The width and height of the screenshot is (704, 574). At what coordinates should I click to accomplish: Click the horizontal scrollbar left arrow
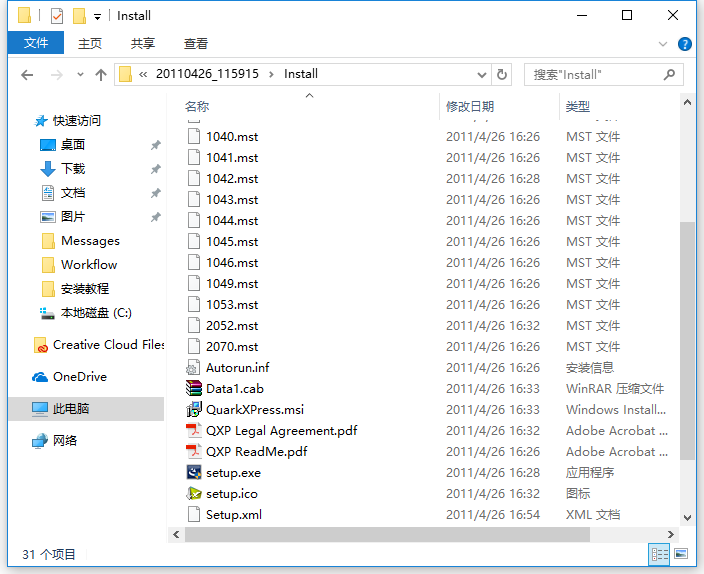click(x=176, y=534)
